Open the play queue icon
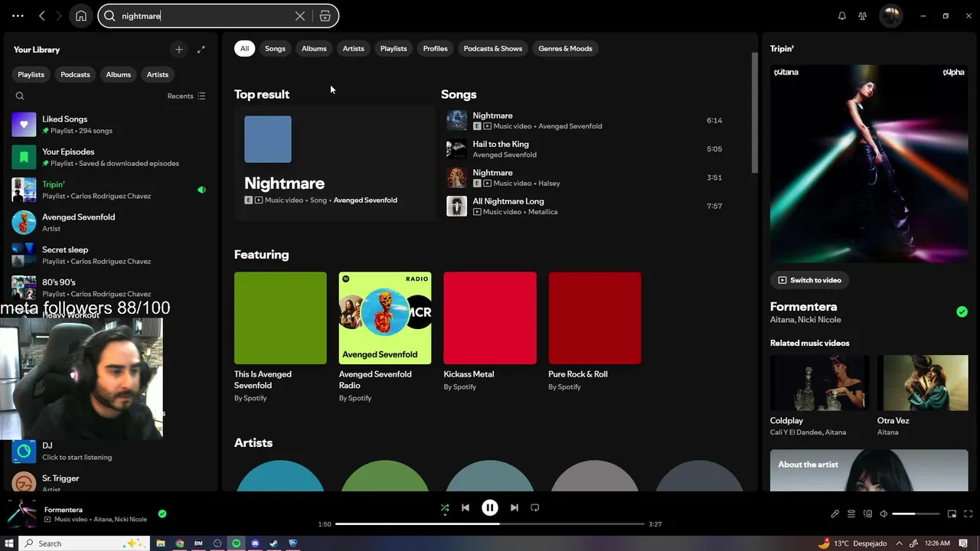Image resolution: width=980 pixels, height=551 pixels. (851, 514)
